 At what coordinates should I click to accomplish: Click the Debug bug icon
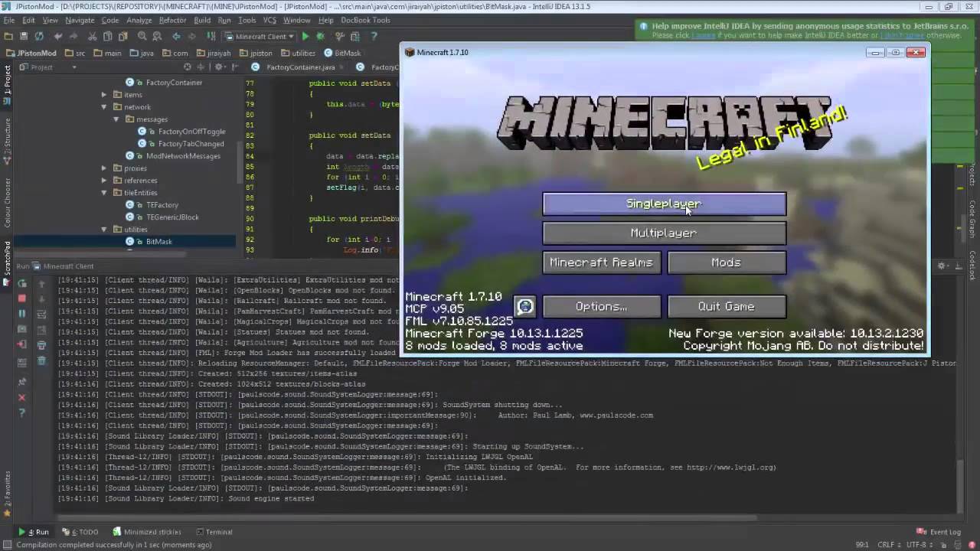[320, 36]
